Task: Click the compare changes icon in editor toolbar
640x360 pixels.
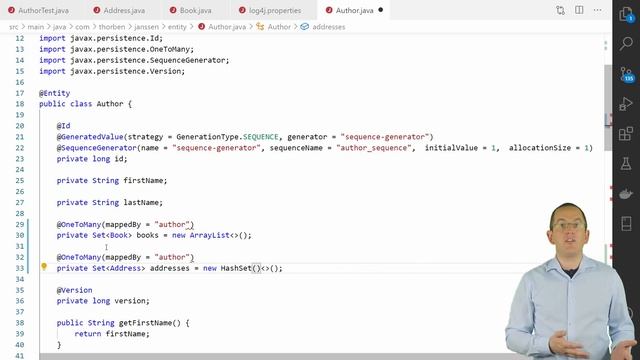Action: point(560,10)
